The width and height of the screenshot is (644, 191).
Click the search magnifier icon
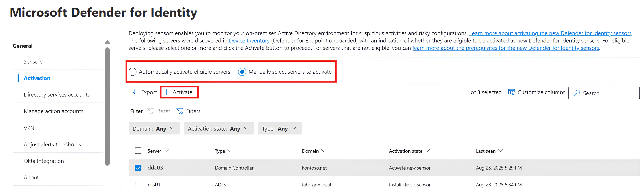pos(577,93)
